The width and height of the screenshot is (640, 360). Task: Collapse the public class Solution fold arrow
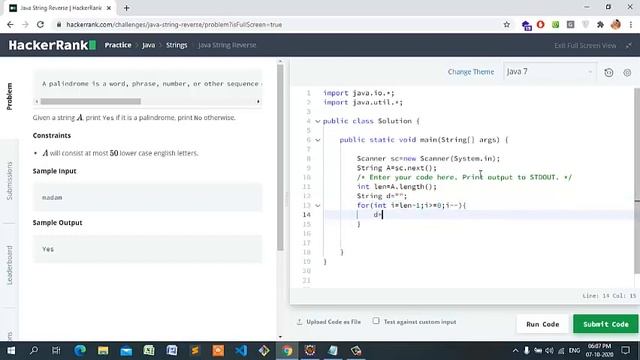[x=318, y=121]
